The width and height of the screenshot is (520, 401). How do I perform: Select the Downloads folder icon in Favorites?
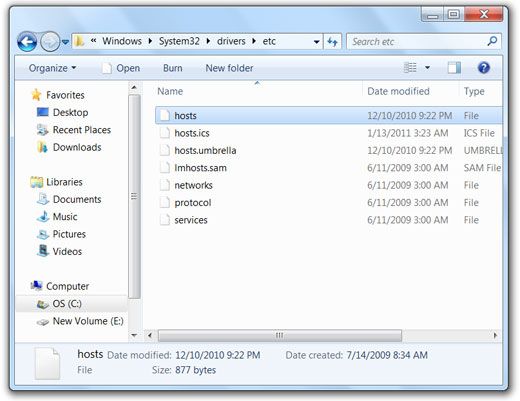click(x=42, y=147)
